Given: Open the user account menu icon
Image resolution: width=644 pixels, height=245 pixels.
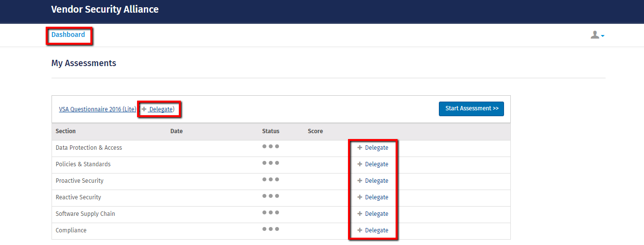Looking at the screenshot, I should (597, 35).
